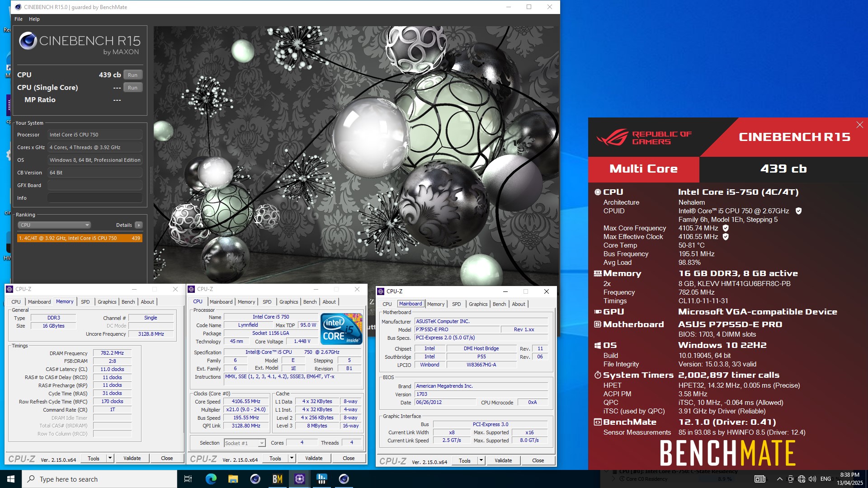Open File Explorer from the taskbar
The height and width of the screenshot is (488, 868).
[233, 479]
